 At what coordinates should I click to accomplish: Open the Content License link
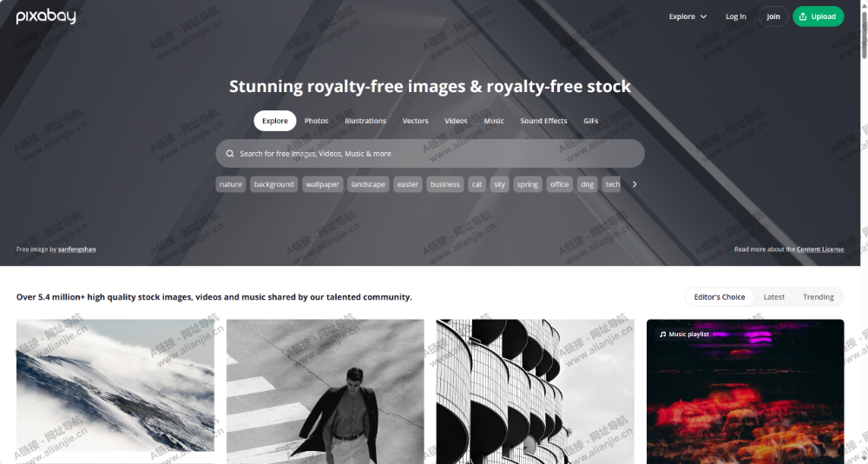tap(820, 249)
